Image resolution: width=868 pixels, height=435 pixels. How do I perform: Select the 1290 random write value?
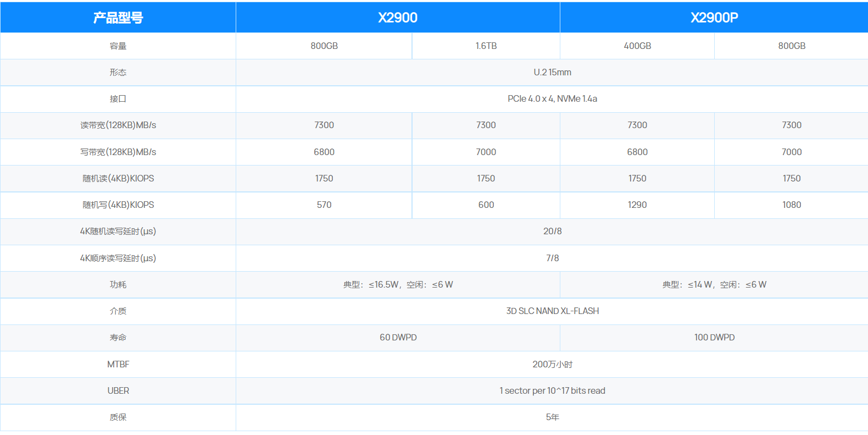click(x=637, y=205)
